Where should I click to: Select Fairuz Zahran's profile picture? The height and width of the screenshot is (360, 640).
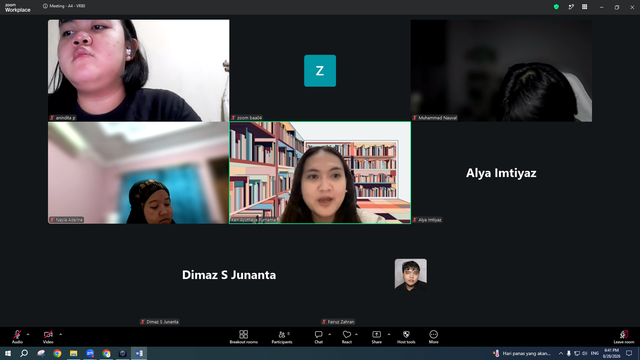point(411,274)
